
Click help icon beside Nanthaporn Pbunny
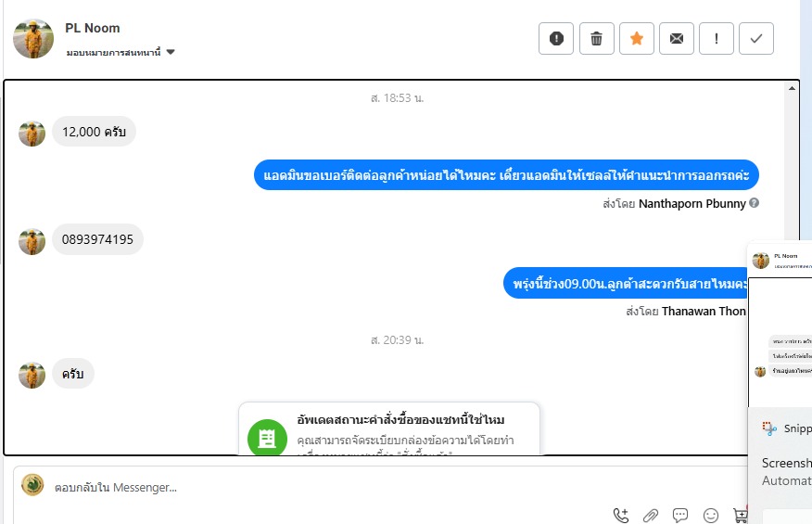754,203
